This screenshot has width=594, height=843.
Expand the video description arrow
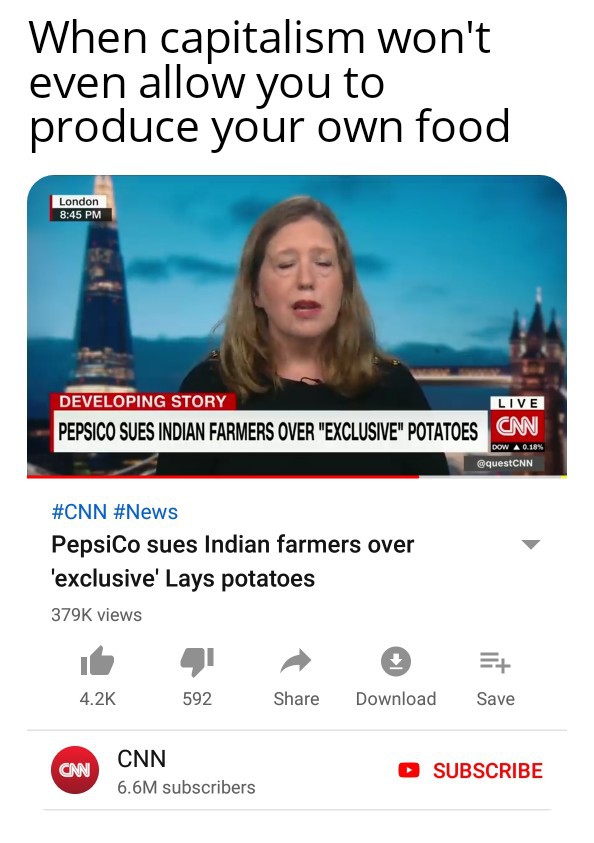[x=531, y=544]
